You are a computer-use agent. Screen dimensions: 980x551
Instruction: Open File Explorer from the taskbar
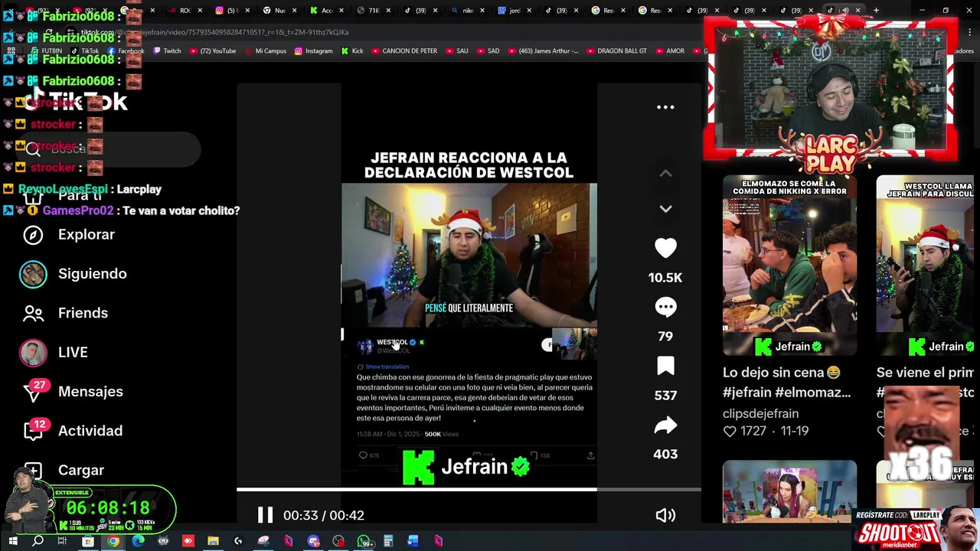pos(213,542)
